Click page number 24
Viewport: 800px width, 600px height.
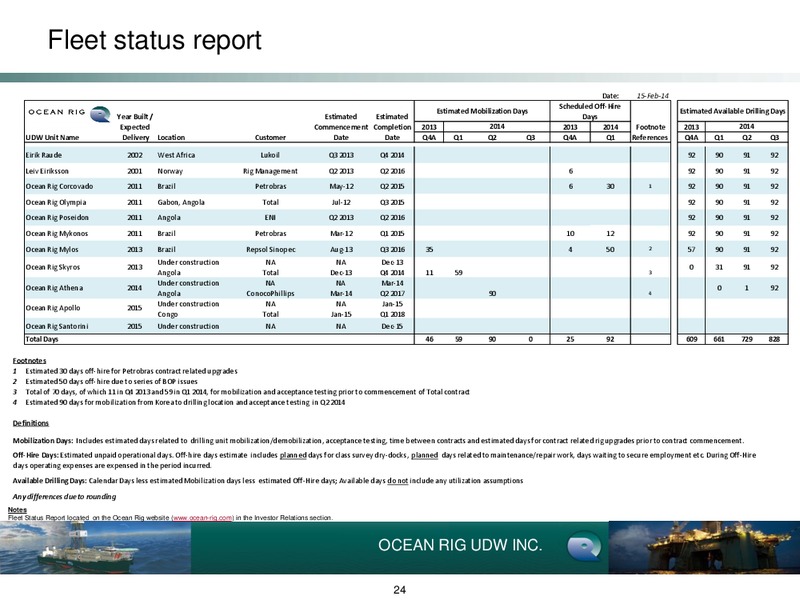pyautogui.click(x=399, y=590)
